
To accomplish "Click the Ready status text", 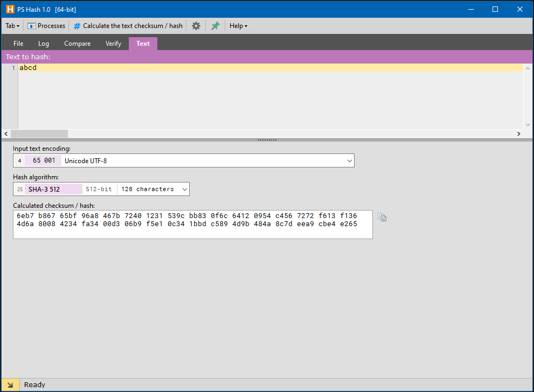I will pyautogui.click(x=34, y=385).
